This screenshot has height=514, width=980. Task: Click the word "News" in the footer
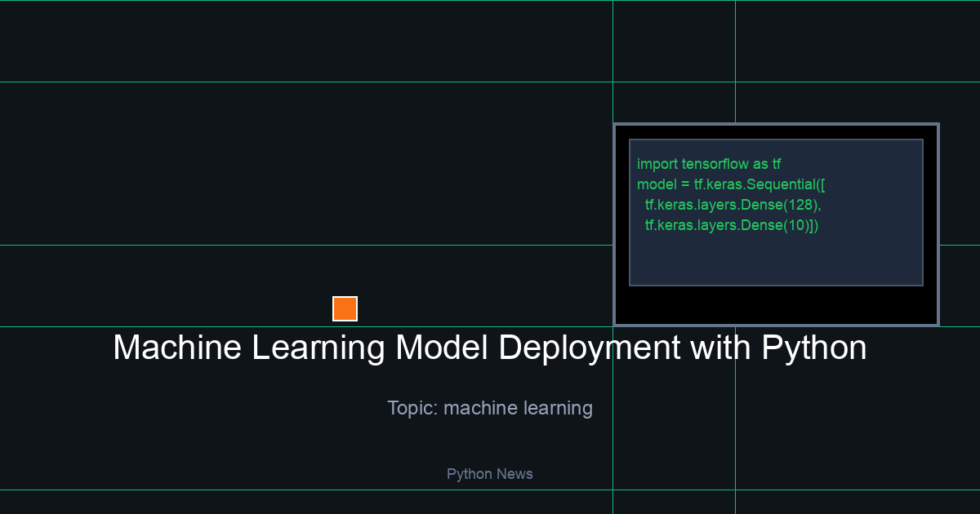click(x=514, y=474)
